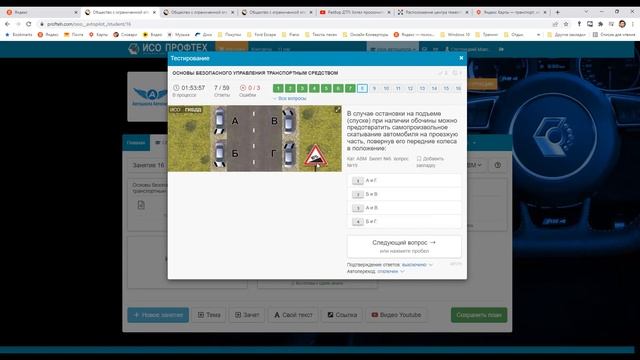Reload the page
640x360 pixels.
[29, 24]
